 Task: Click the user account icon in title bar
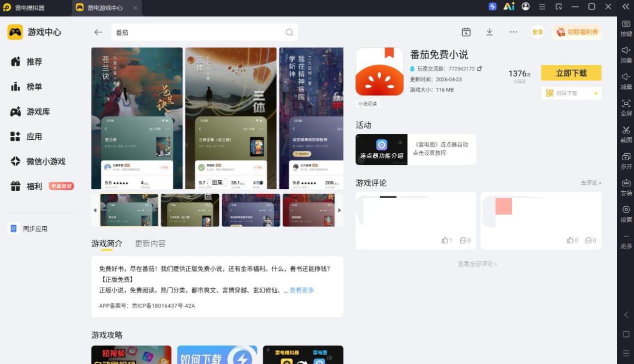[x=525, y=6]
